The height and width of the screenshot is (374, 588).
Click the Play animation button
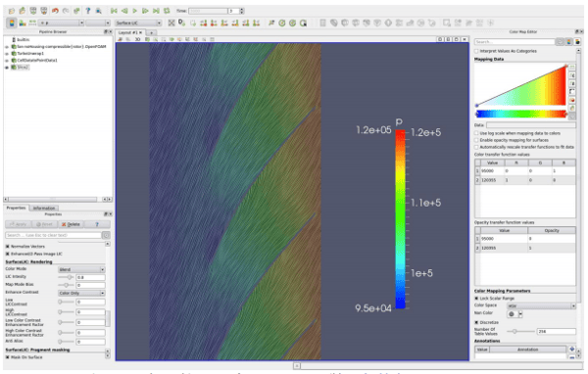(x=135, y=11)
